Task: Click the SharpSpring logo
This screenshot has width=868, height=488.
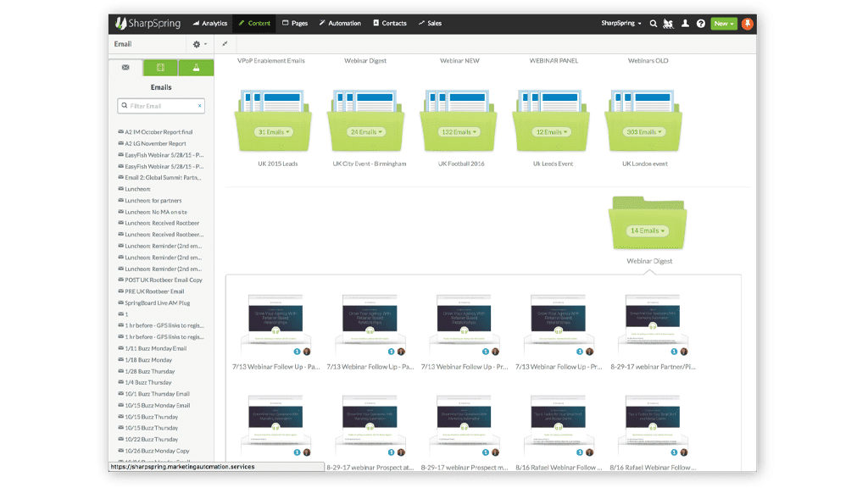Action: 147,23
